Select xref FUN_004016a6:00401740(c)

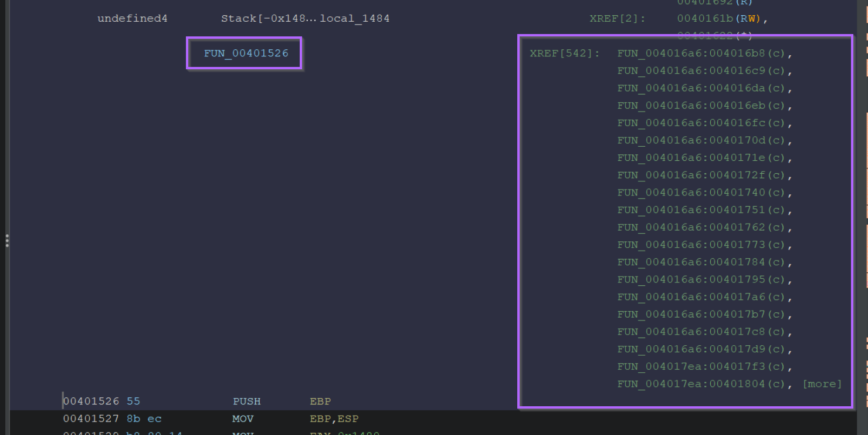pos(703,193)
